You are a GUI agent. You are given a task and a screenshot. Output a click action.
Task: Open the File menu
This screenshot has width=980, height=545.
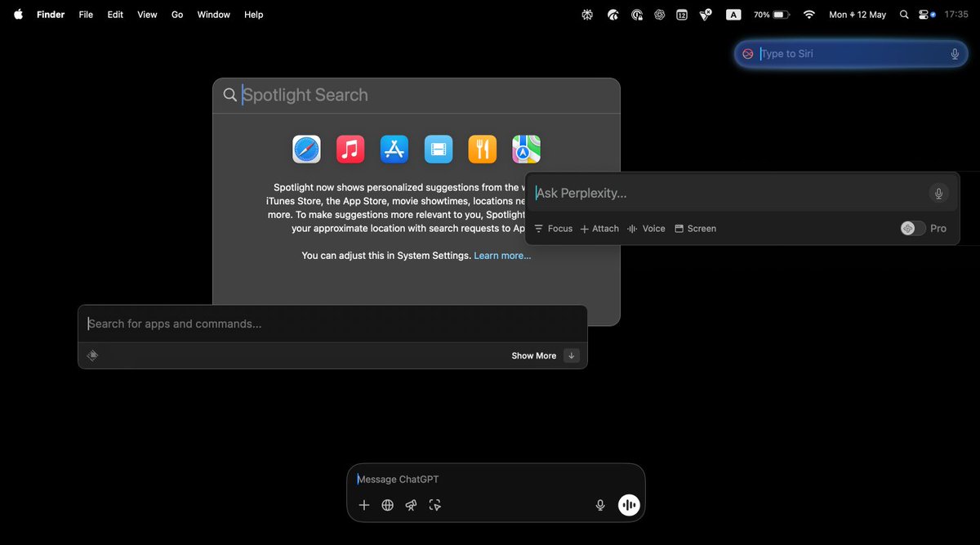[86, 15]
